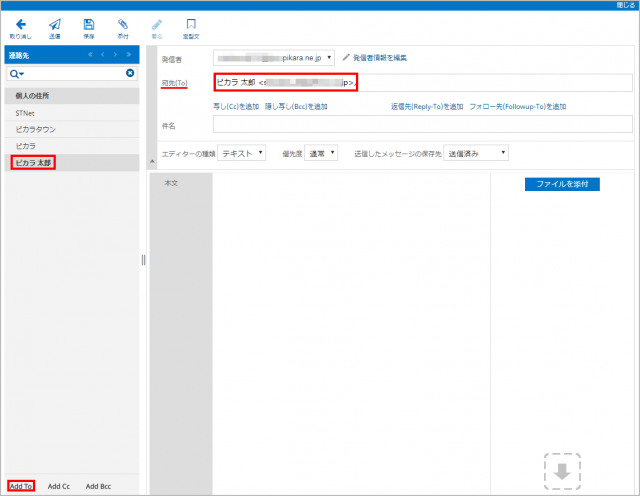Open the 優先度 priority dropdown
The image size is (640, 496).
click(320, 153)
